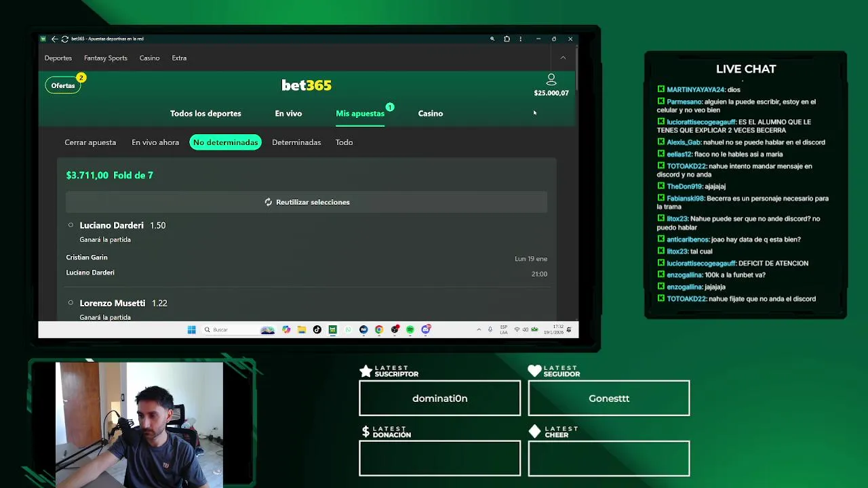The image size is (868, 488).
Task: Open the network wifi icon in the system tray
Action: point(517,329)
